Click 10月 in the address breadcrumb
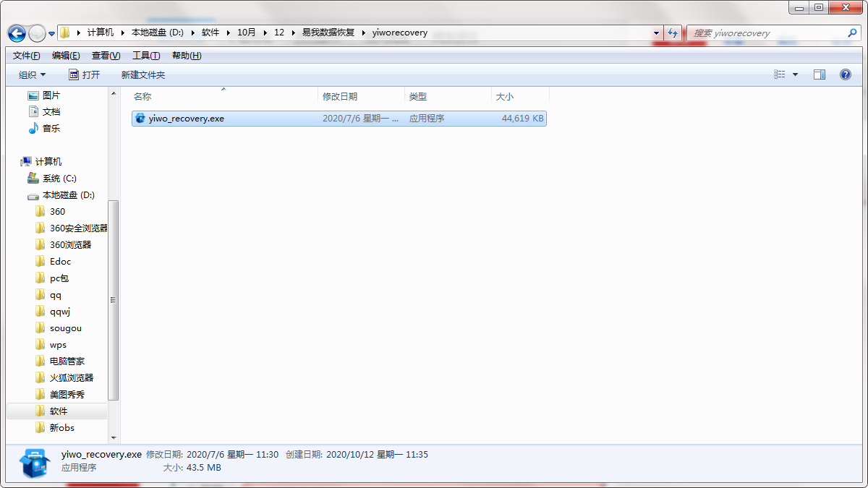Screen dimensions: 868x488 tap(247, 33)
